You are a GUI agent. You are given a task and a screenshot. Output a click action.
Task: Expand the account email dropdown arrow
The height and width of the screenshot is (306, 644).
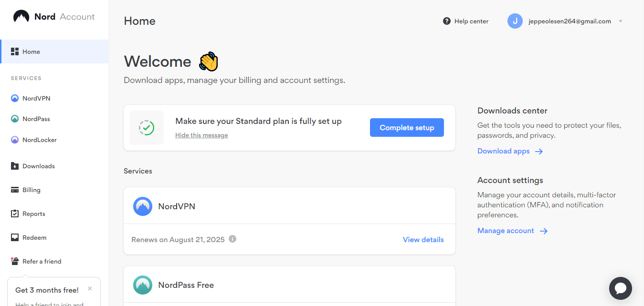coord(621,21)
